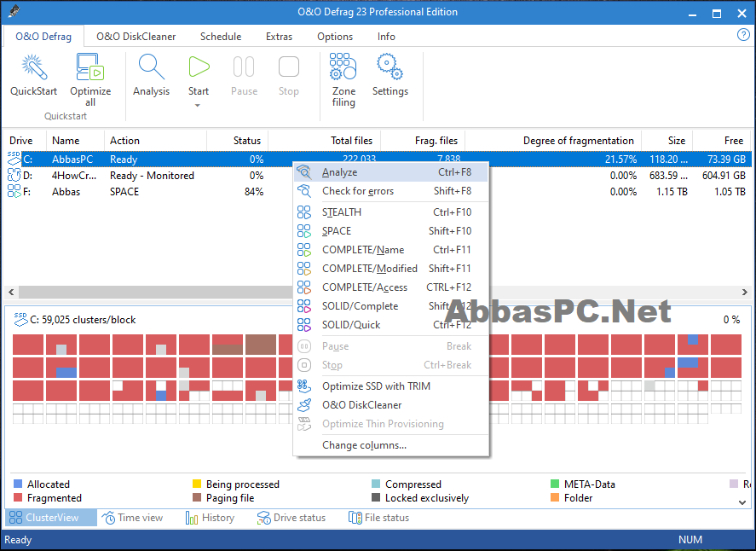Open the Settings gears icon
This screenshot has width=756, height=551.
click(390, 67)
